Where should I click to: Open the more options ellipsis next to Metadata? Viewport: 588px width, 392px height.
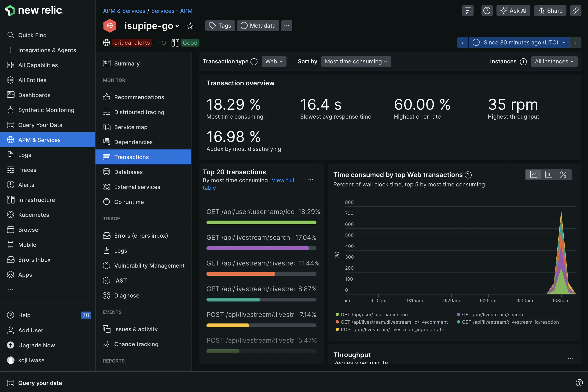287,26
